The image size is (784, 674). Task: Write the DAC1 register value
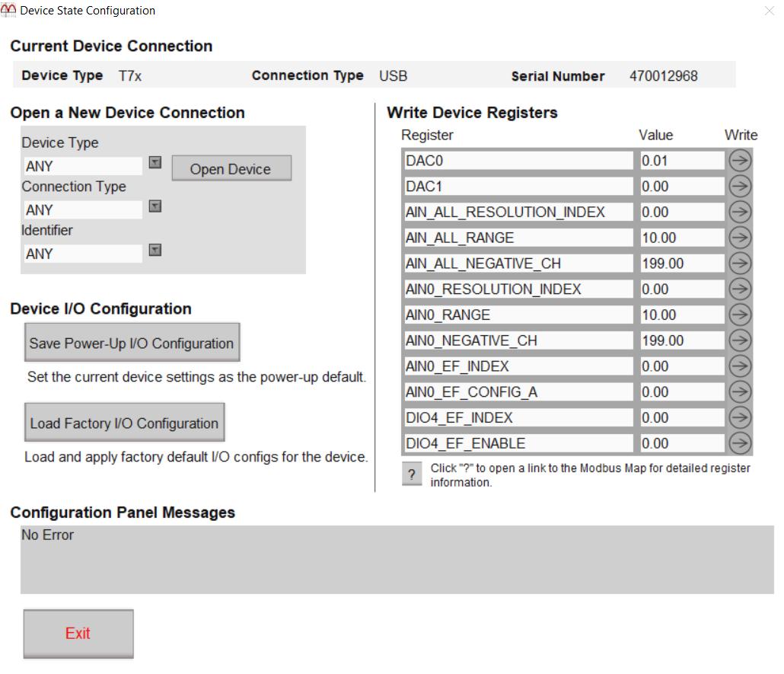pyautogui.click(x=740, y=186)
